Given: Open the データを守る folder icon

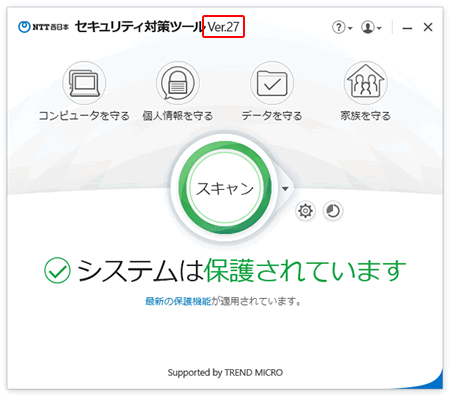Looking at the screenshot, I should pyautogui.click(x=272, y=83).
